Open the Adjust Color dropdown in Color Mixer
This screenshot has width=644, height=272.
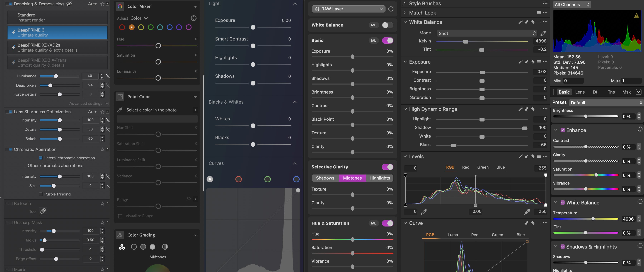[x=139, y=18]
